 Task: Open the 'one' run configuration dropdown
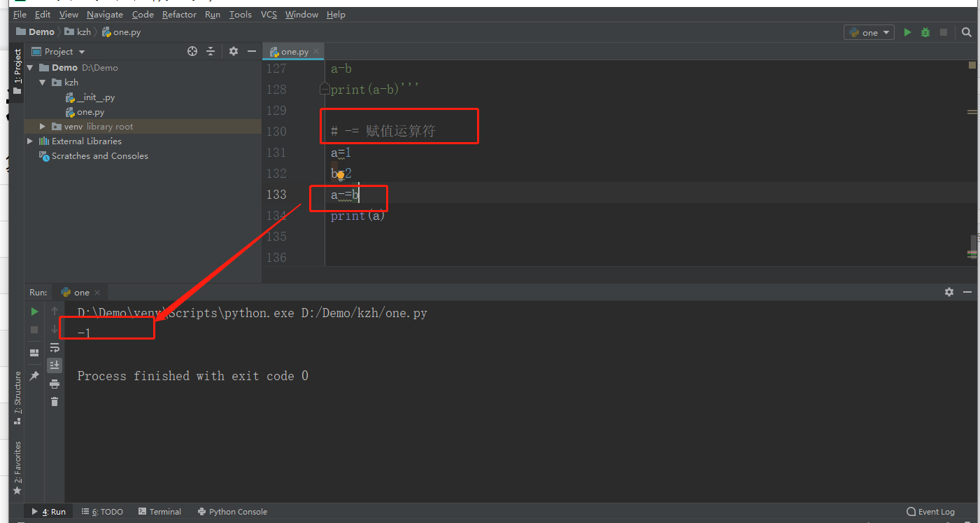click(869, 32)
